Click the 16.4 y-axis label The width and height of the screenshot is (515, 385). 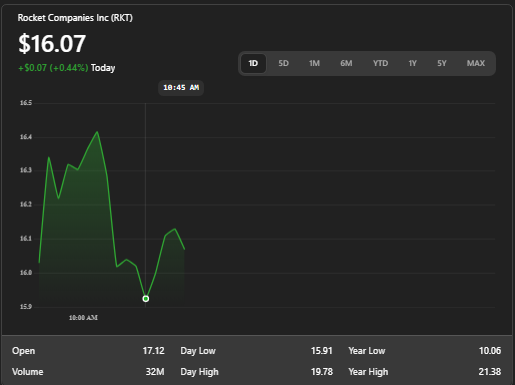point(26,137)
